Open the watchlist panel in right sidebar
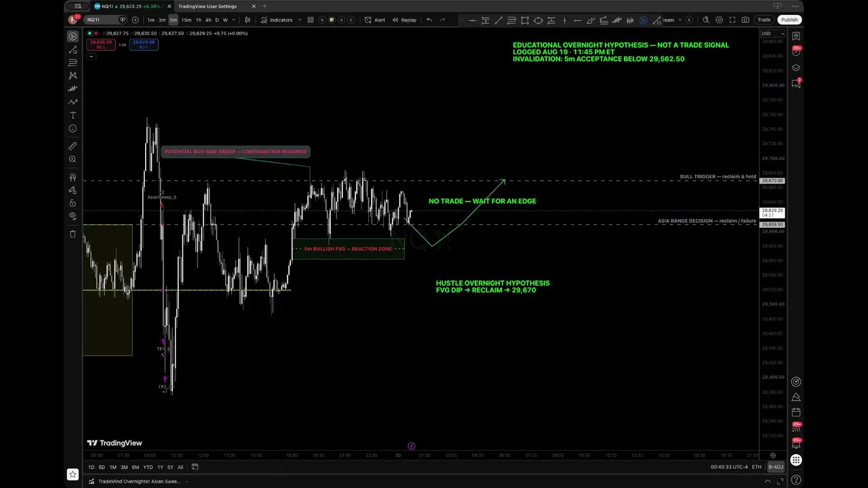Screen dimensions: 868x488 [796, 36]
